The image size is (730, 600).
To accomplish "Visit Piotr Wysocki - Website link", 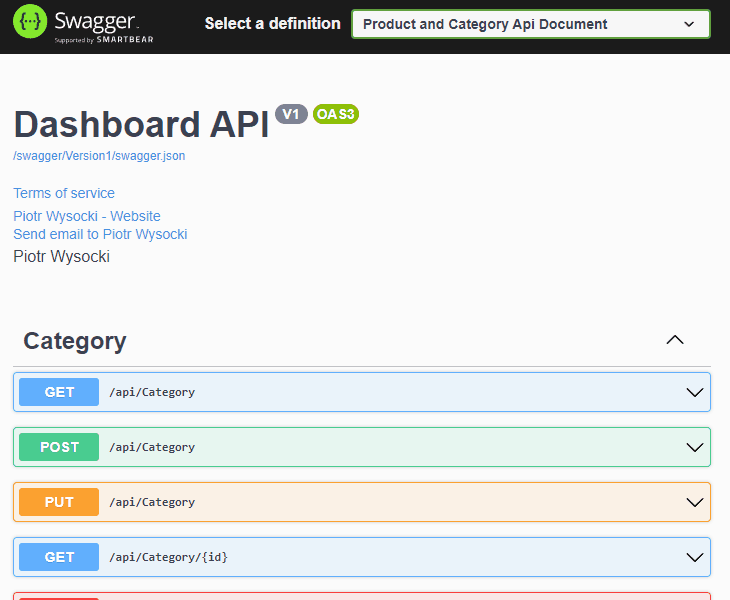I will click(87, 216).
